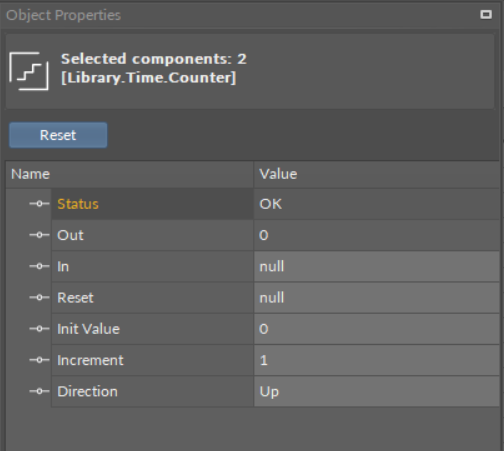Open the Direction value dropdown showing Up
The width and height of the screenshot is (504, 451).
pos(377,391)
